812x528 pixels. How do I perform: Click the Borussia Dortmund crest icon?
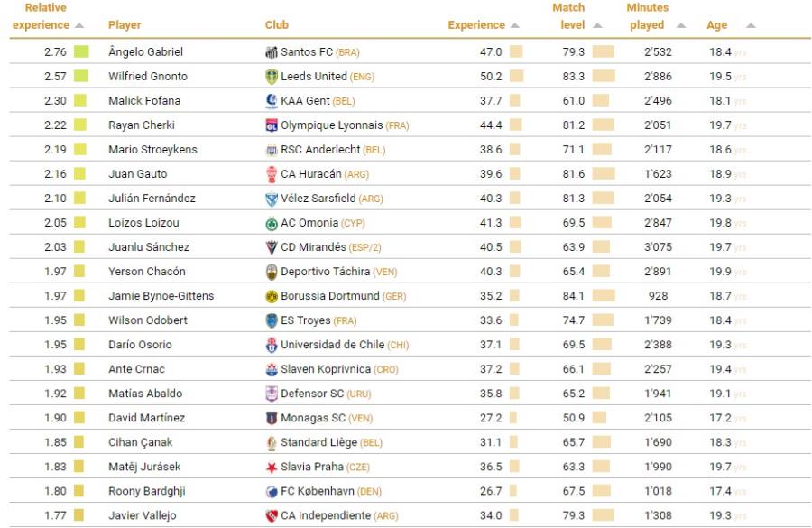(271, 296)
